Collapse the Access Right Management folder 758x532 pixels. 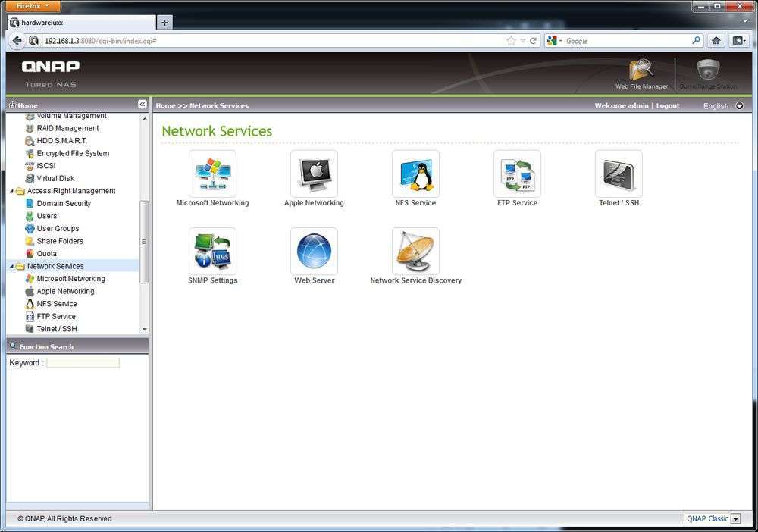pyautogui.click(x=11, y=191)
